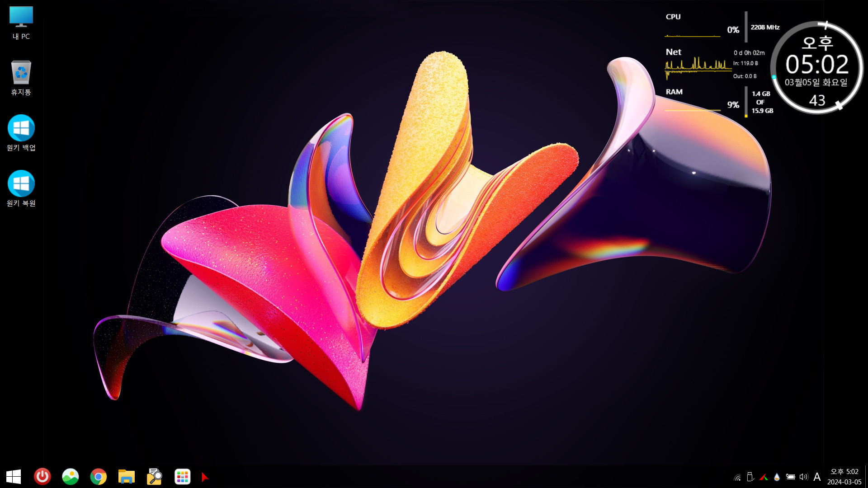The height and width of the screenshot is (488, 868).
Task: Click the RAM 9% value
Action: click(733, 105)
